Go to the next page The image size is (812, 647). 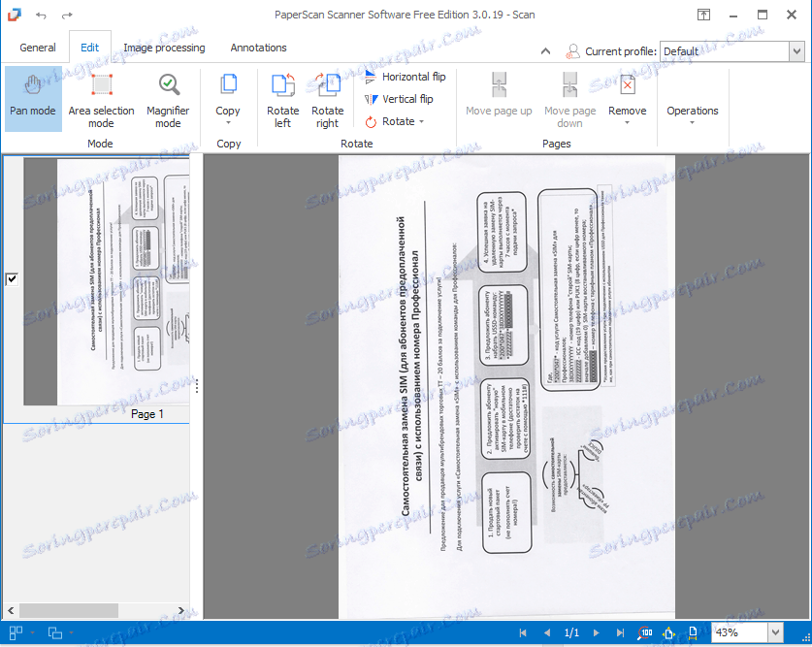pos(596,632)
